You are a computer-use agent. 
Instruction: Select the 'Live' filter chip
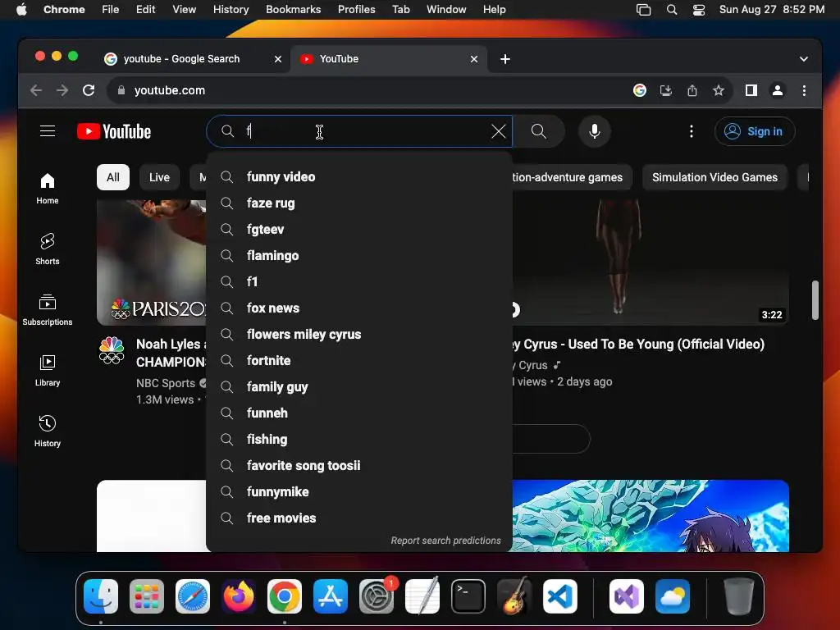tap(159, 177)
